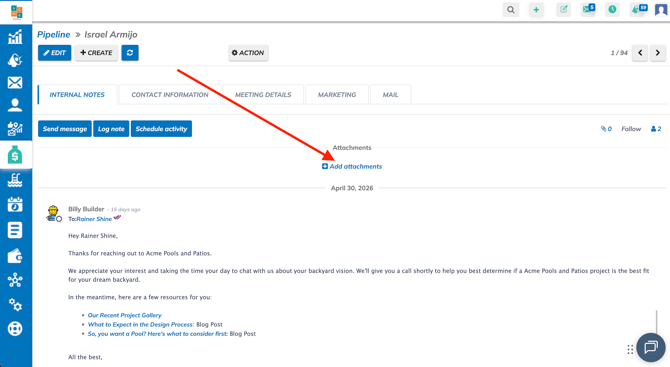
Task: Click the attachments paperclip count
Action: pyautogui.click(x=606, y=129)
